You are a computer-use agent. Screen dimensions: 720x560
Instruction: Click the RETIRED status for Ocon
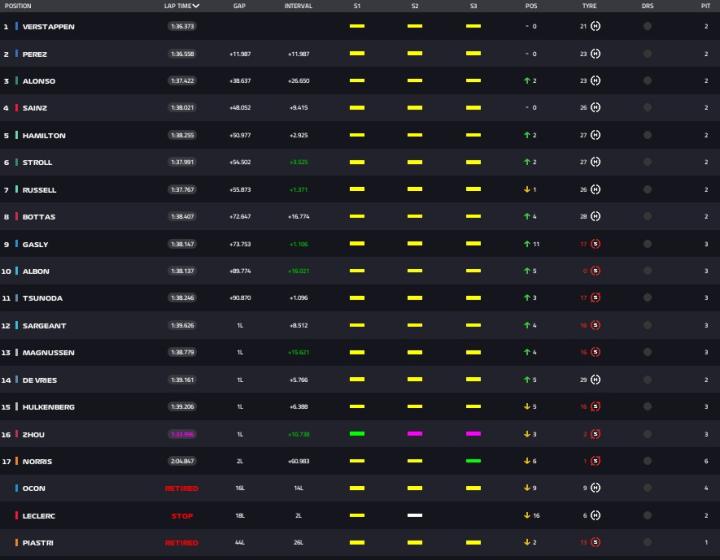pos(182,489)
